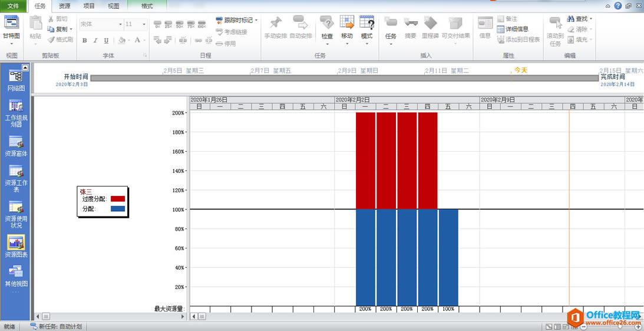Toggle italic formatting button

(95, 41)
